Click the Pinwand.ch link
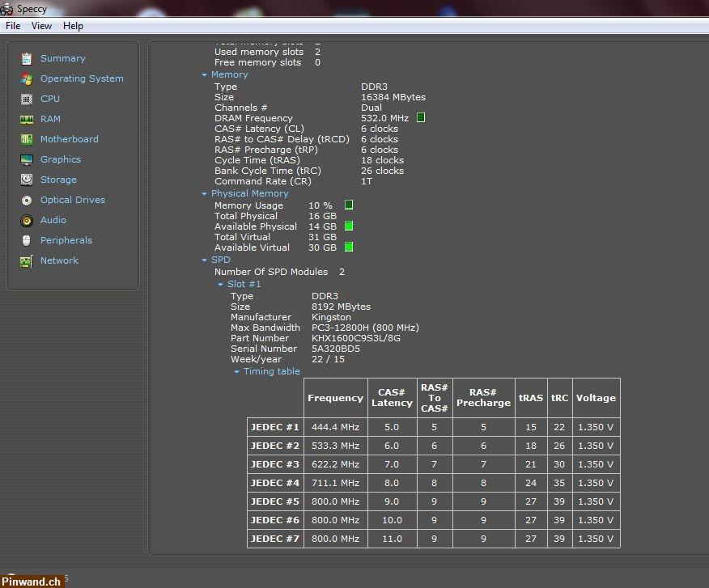 [32, 581]
